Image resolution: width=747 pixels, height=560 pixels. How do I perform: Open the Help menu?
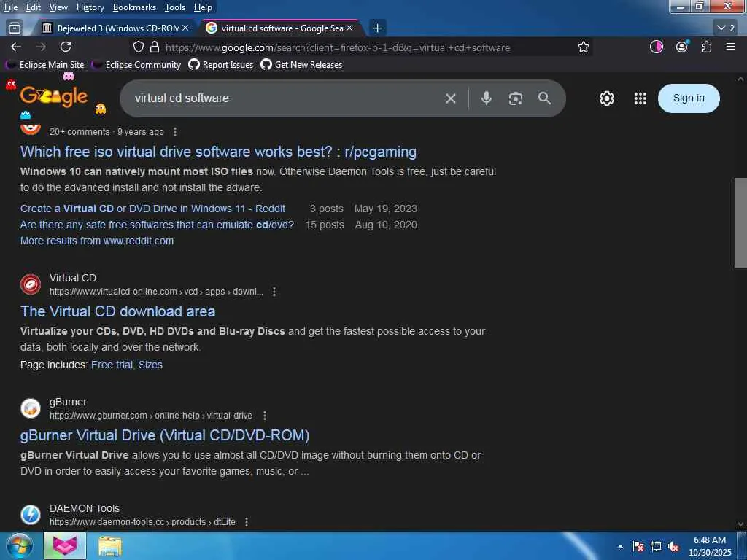[x=203, y=7]
